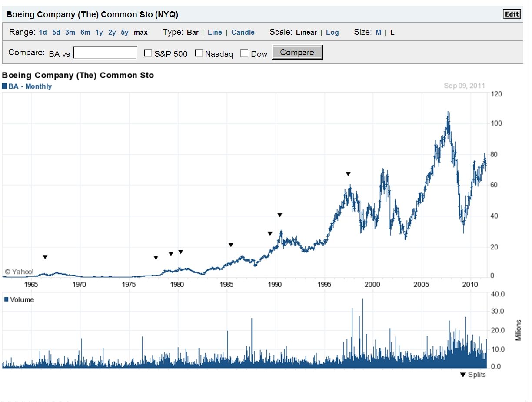Click the split marker near 1978
The height and width of the screenshot is (402, 532).
[x=156, y=258]
